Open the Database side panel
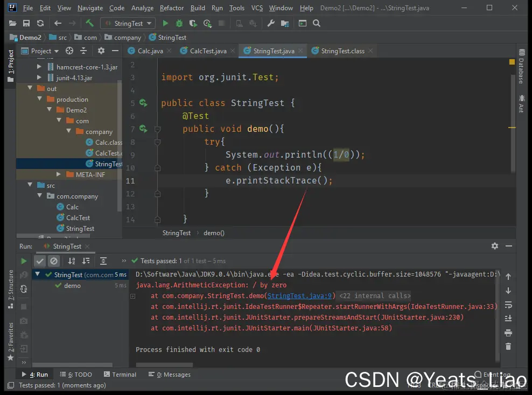 click(521, 66)
